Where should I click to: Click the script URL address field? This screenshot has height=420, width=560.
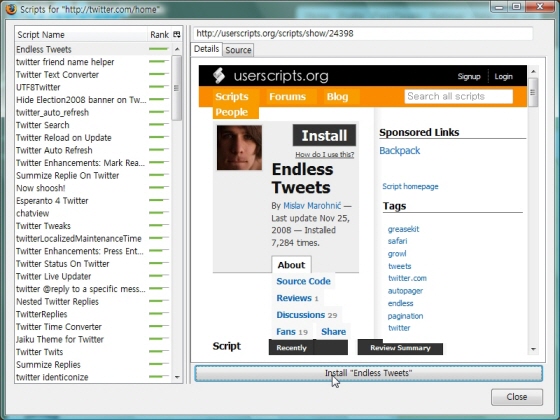click(363, 34)
